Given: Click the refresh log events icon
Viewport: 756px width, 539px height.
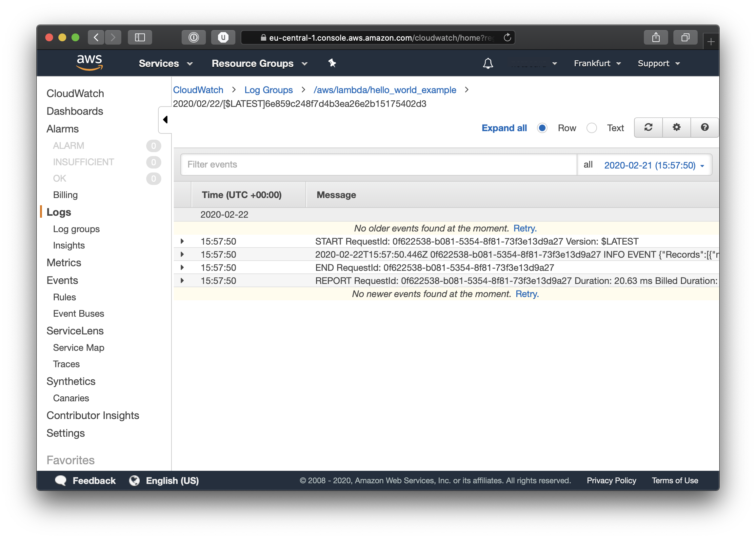Looking at the screenshot, I should [648, 128].
